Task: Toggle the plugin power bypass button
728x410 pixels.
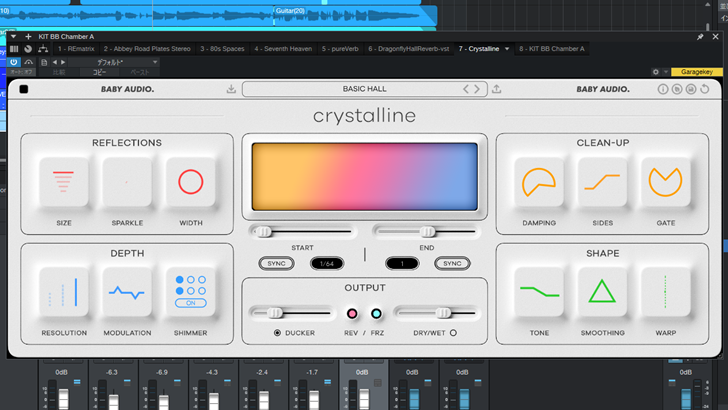Action: tap(13, 62)
